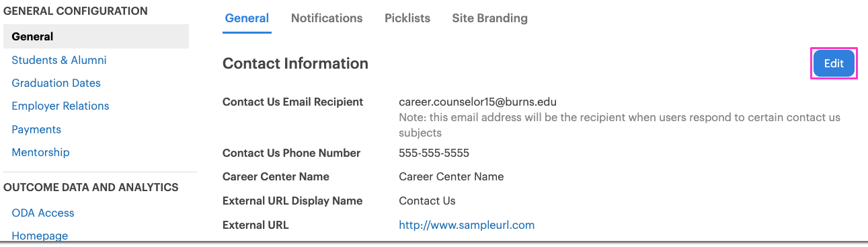
Task: Go to Homepage under Outcome Data
Action: click(40, 236)
